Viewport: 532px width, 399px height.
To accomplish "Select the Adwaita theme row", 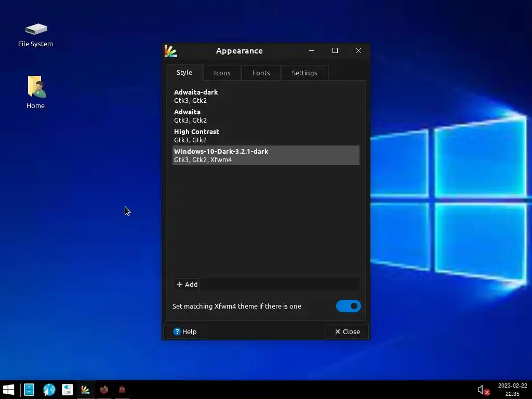I will 265,116.
